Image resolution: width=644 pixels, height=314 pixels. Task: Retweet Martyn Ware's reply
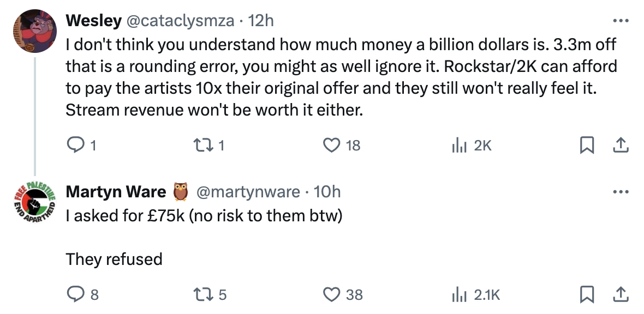pos(203,294)
